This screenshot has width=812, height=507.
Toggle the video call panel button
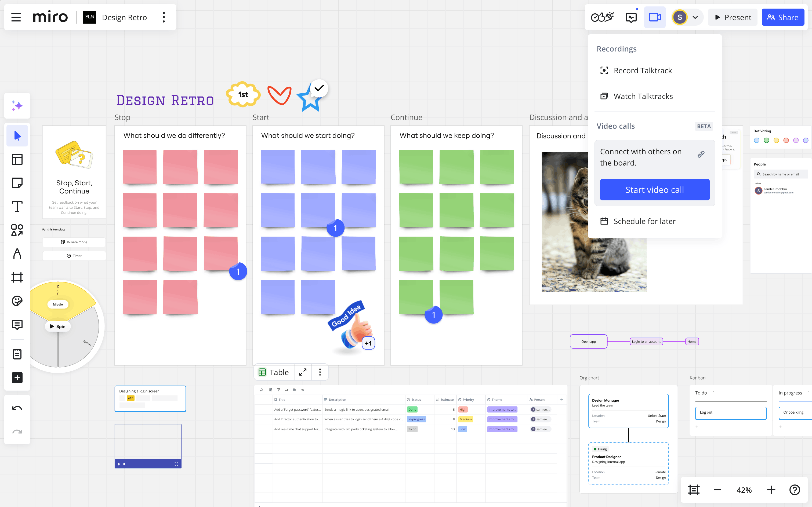(654, 17)
